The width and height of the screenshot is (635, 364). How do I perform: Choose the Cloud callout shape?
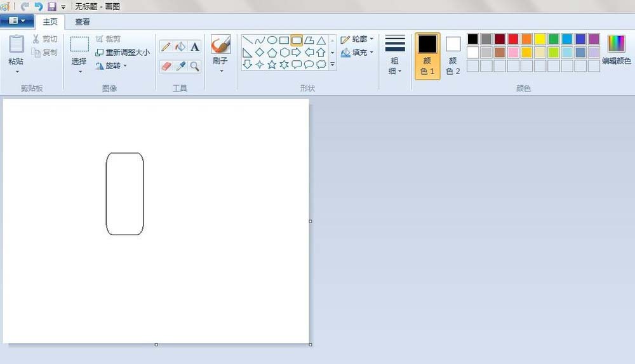click(x=321, y=64)
